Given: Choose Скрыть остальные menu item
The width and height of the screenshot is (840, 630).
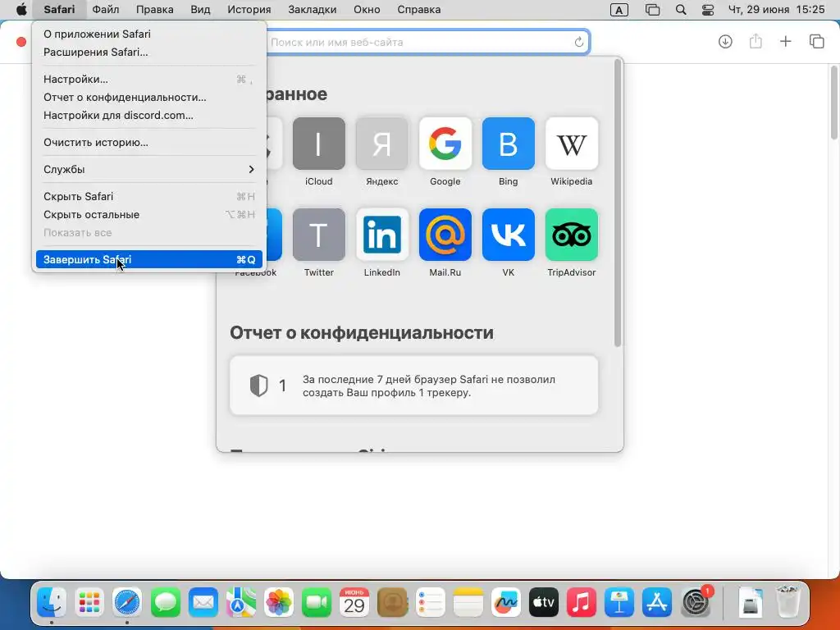Looking at the screenshot, I should point(149,215).
